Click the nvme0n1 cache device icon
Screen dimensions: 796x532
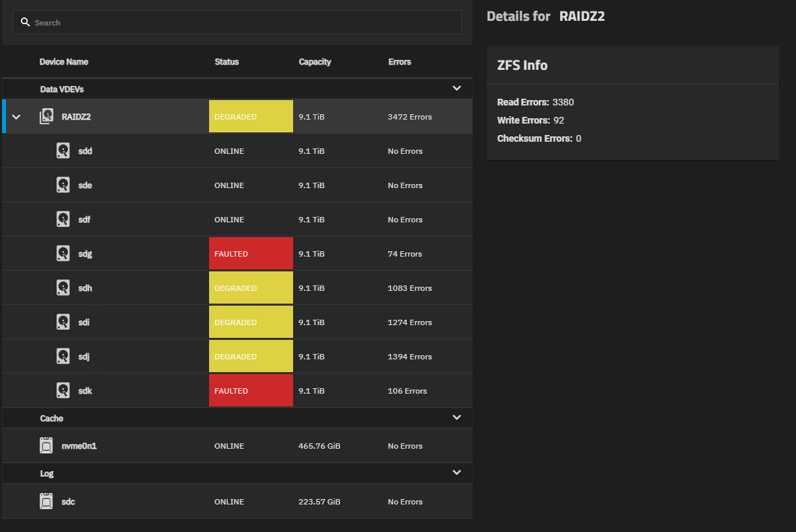pos(46,445)
